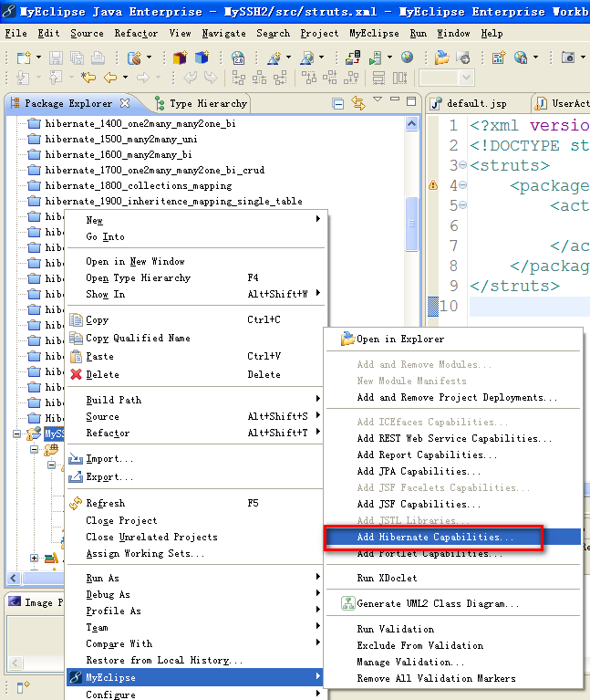The image size is (590, 700).
Task: Click the Last Edit Location arrow with asterisk
Action: click(88, 78)
